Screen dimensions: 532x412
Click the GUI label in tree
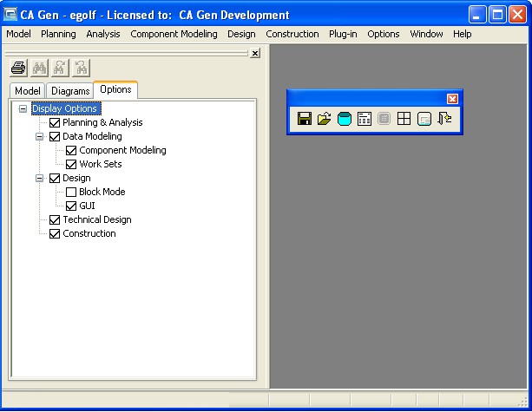[x=87, y=206]
